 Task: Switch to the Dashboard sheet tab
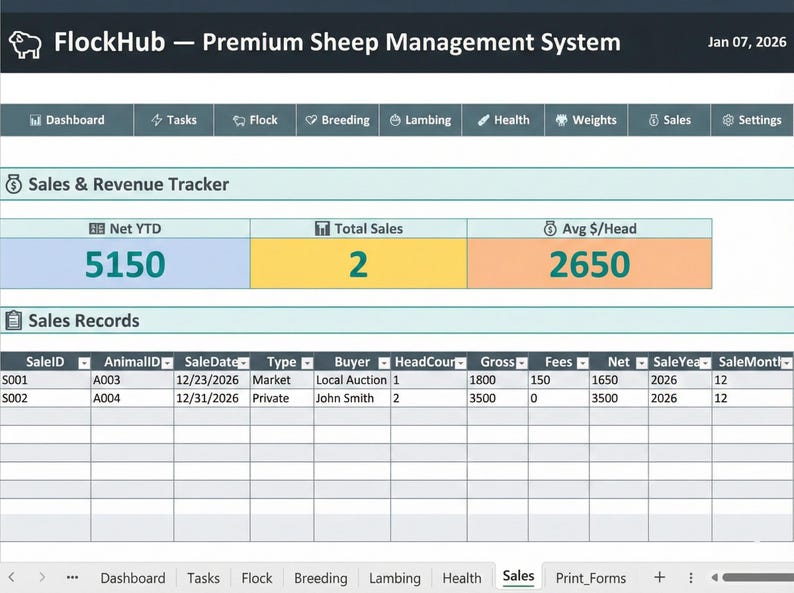point(133,578)
